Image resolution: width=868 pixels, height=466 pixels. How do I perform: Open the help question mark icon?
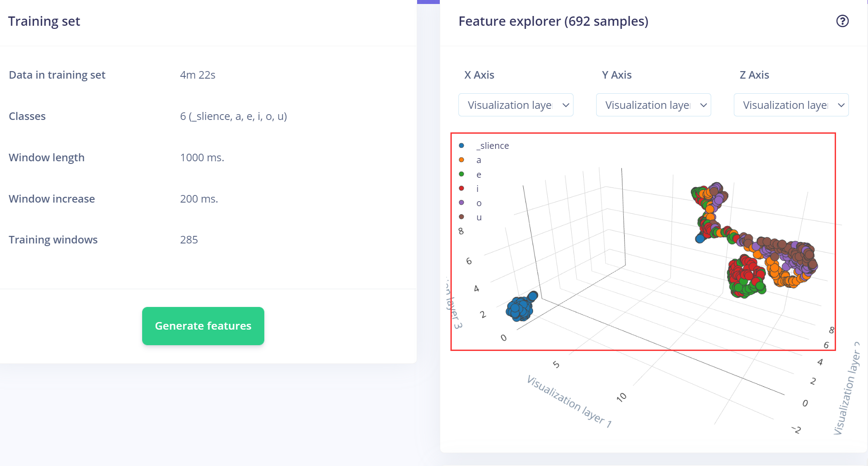pos(842,21)
